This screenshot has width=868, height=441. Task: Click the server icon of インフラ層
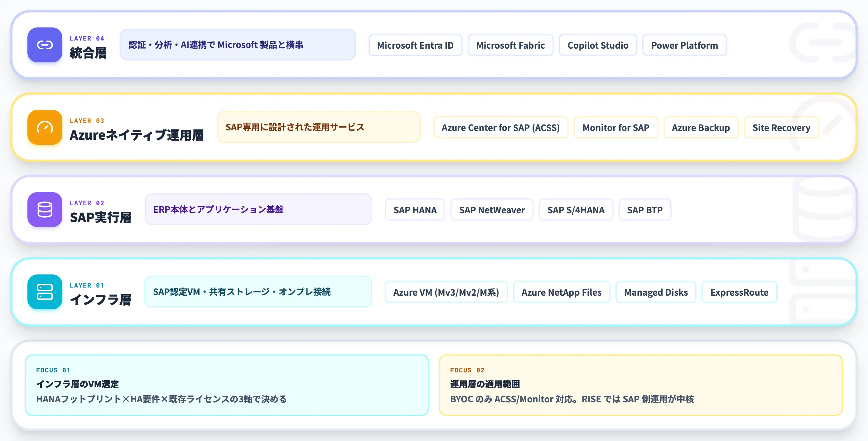45,292
